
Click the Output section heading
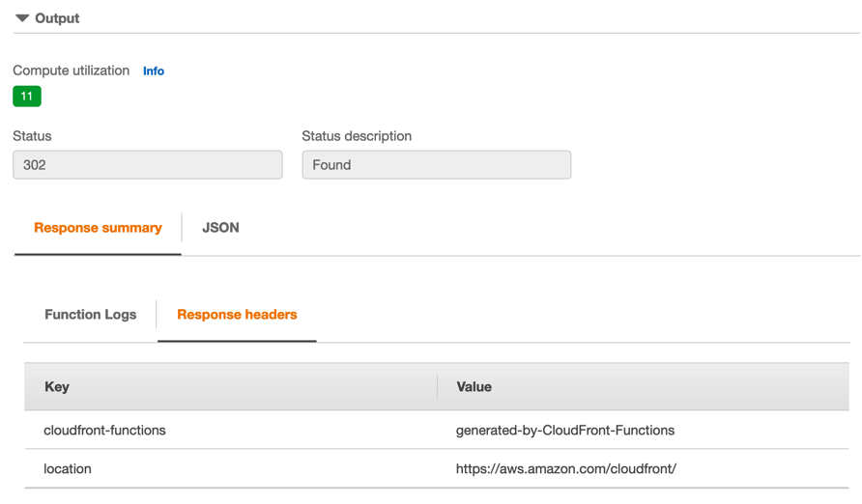(x=57, y=18)
